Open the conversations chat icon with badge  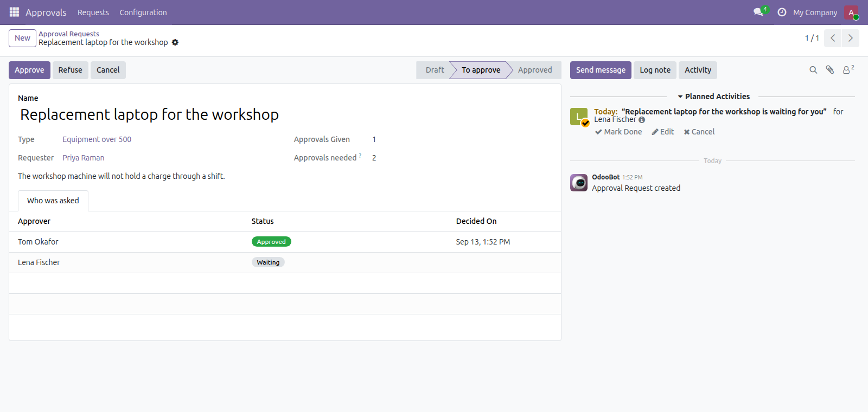[759, 12]
